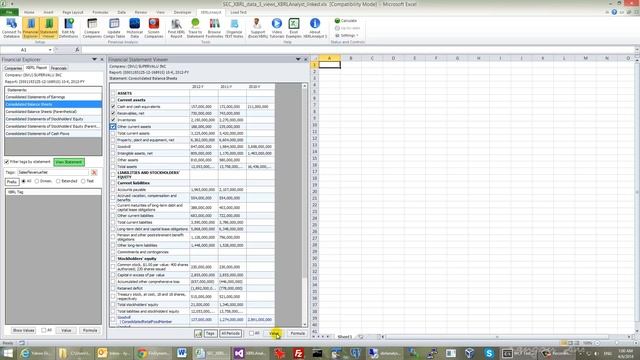Click the chart icon below statement grid
This screenshot has width=640, height=360.
198,333
